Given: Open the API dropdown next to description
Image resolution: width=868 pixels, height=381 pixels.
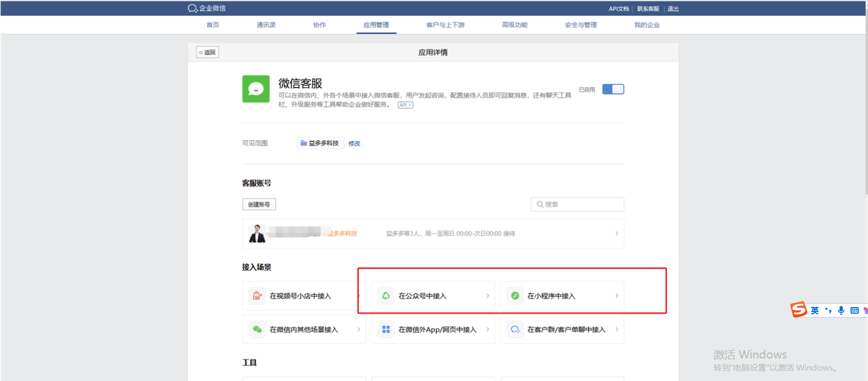Looking at the screenshot, I should click(405, 105).
